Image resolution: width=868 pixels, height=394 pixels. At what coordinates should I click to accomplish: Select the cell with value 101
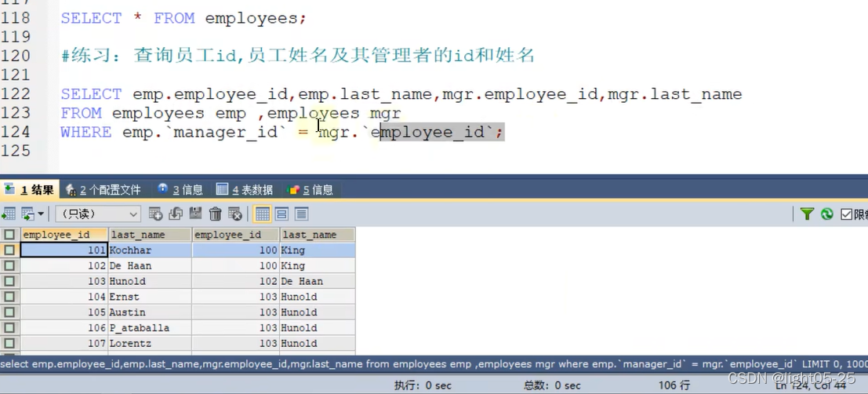coord(64,250)
